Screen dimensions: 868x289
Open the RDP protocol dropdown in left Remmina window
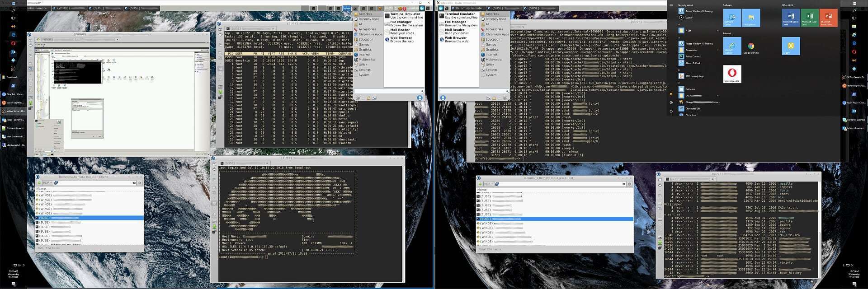[47, 183]
